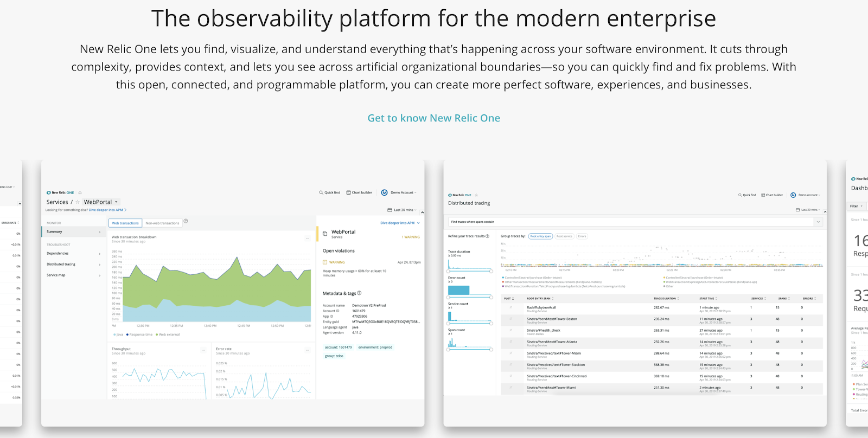Open Last 30 mins picker in Distributed tracing screenshot
The width and height of the screenshot is (868, 438).
tap(808, 210)
